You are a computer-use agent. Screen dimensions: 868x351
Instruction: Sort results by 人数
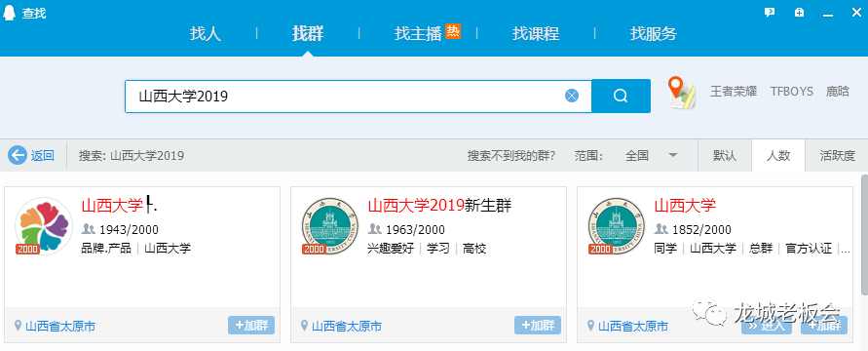point(777,156)
